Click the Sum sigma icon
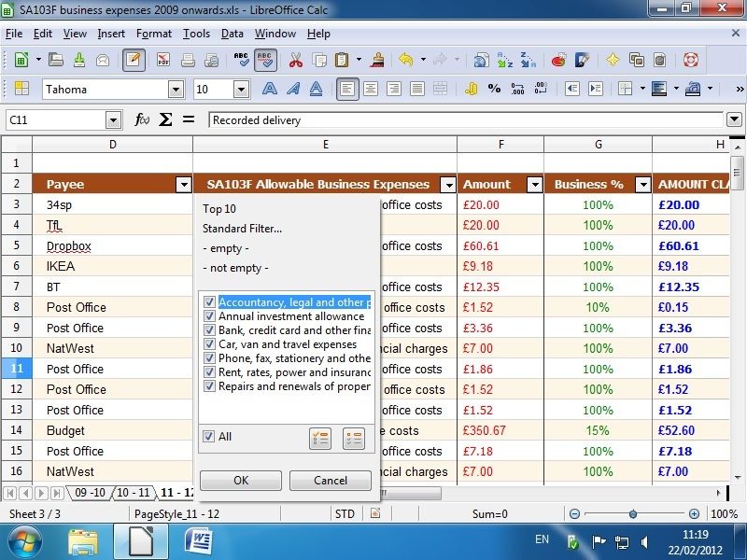Viewport: 747px width, 560px height. pyautogui.click(x=165, y=119)
